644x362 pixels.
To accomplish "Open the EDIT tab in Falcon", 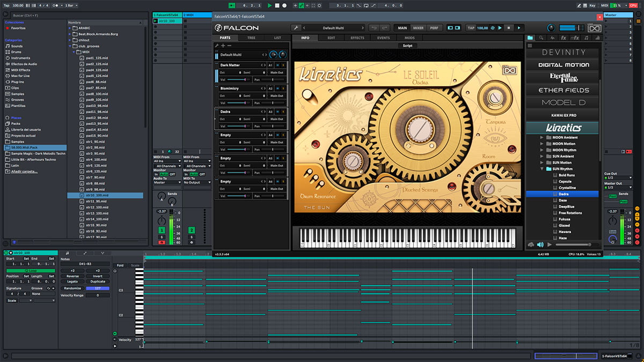I will (x=331, y=38).
